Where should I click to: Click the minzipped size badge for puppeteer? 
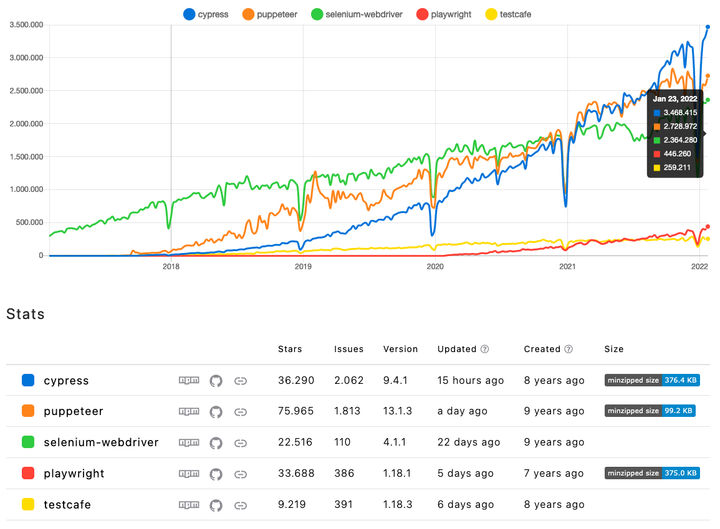click(652, 411)
